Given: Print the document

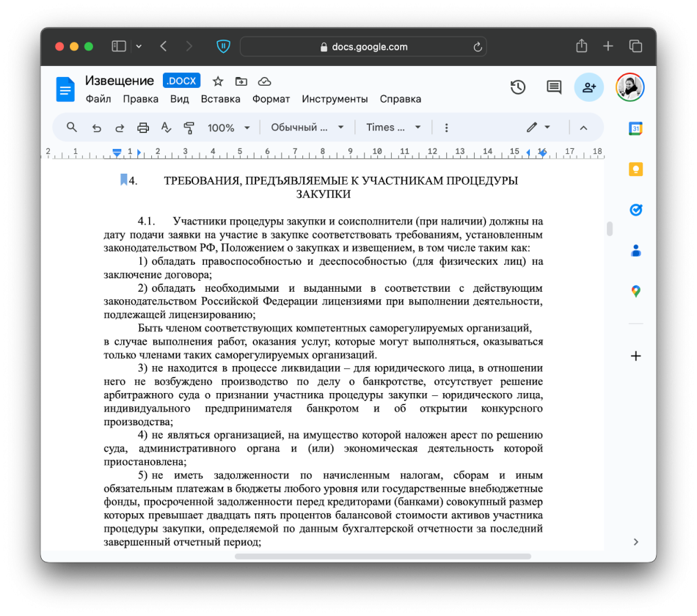Looking at the screenshot, I should pos(142,128).
